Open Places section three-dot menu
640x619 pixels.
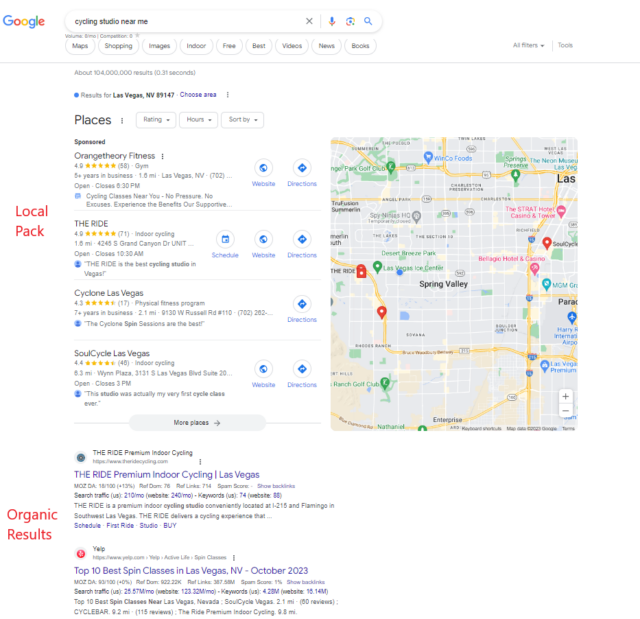122,120
